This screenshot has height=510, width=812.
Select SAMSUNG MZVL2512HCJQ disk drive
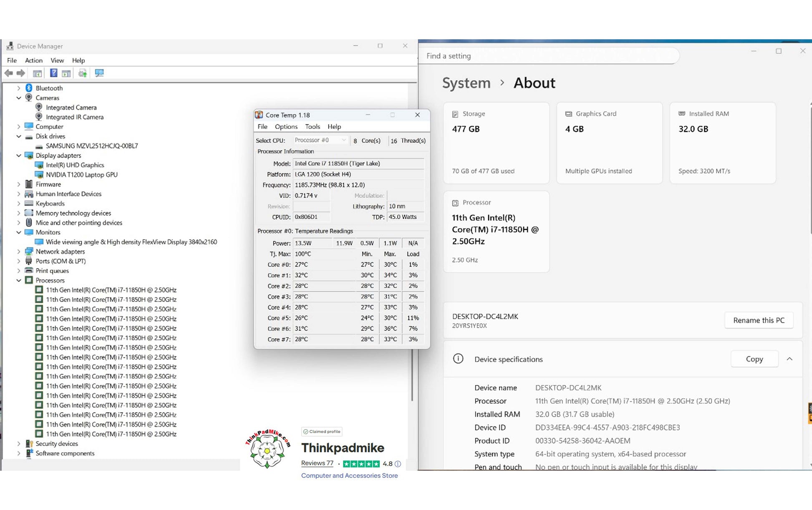pyautogui.click(x=91, y=146)
